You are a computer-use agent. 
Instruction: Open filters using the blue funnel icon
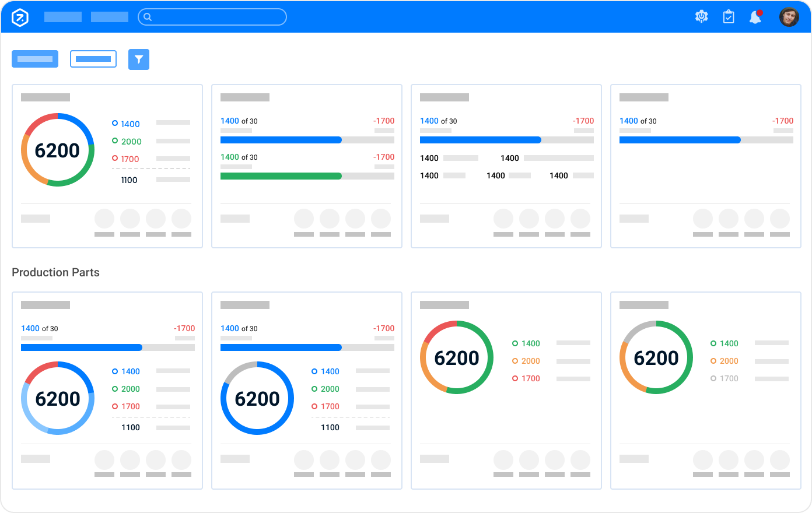coord(139,59)
